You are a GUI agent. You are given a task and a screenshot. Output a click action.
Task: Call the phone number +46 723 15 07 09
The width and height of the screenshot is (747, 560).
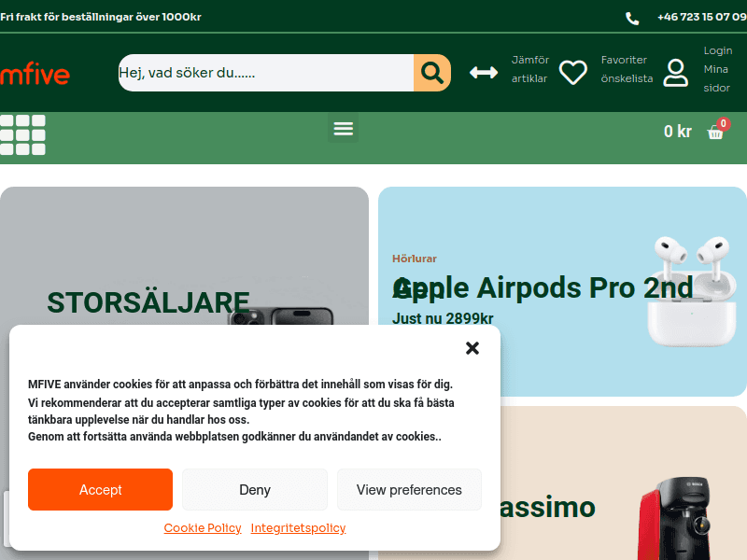click(x=701, y=18)
